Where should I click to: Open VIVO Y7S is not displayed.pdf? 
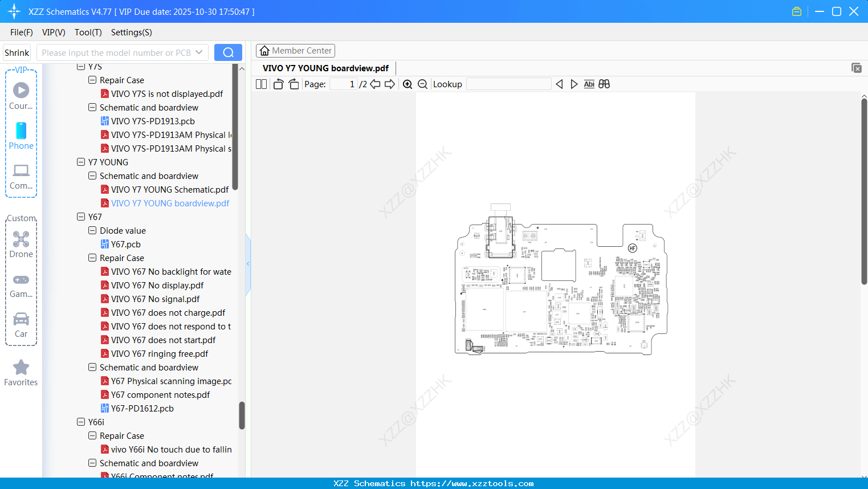coord(167,94)
